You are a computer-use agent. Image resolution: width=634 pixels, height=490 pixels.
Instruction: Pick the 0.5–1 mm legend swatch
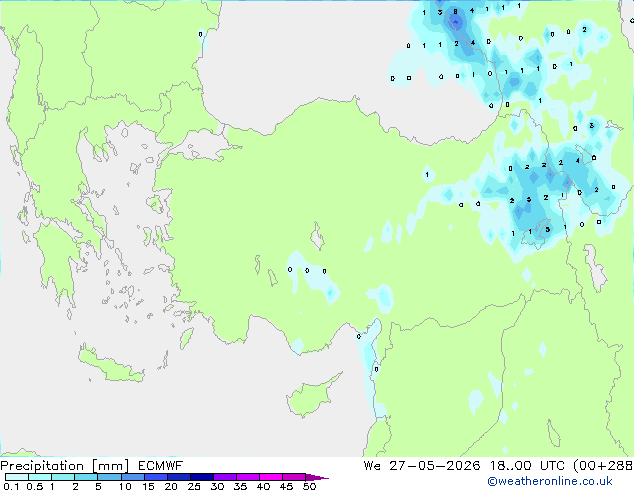pos(40,477)
